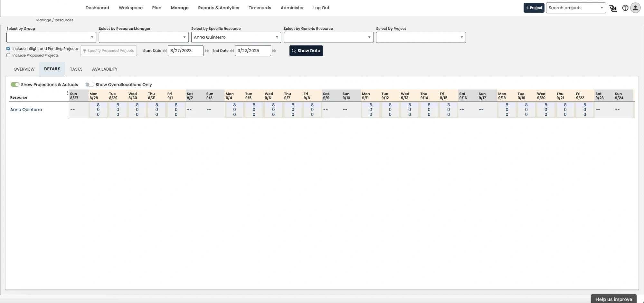Step Start Date backward with left arrows

tap(165, 51)
